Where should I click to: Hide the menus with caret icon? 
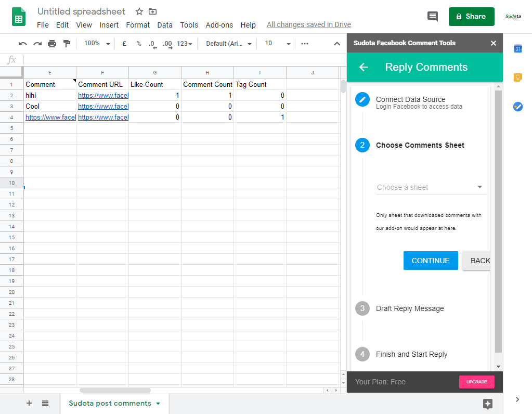click(337, 44)
